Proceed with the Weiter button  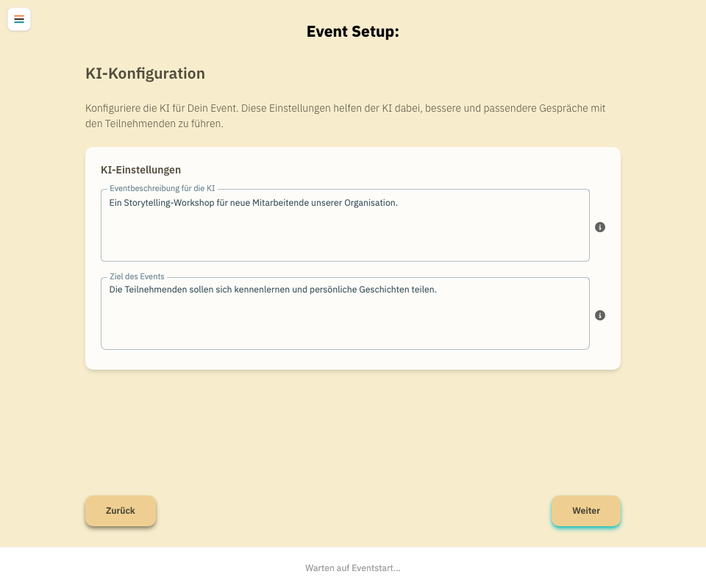pyautogui.click(x=586, y=511)
